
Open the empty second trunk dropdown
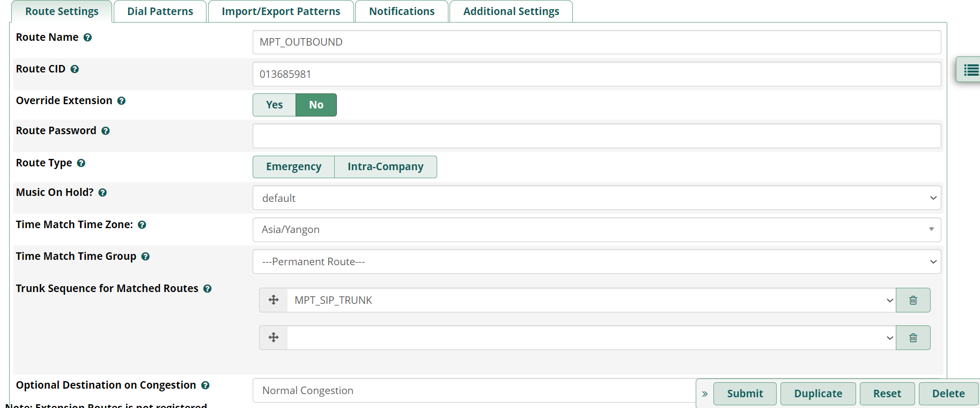point(591,338)
